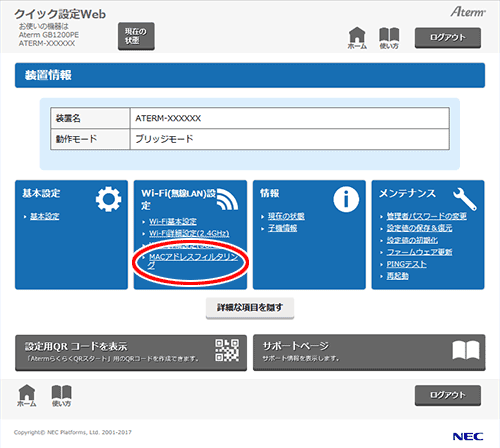Click the ブリッジモード value cell
The image size is (500, 448).
pos(289,139)
